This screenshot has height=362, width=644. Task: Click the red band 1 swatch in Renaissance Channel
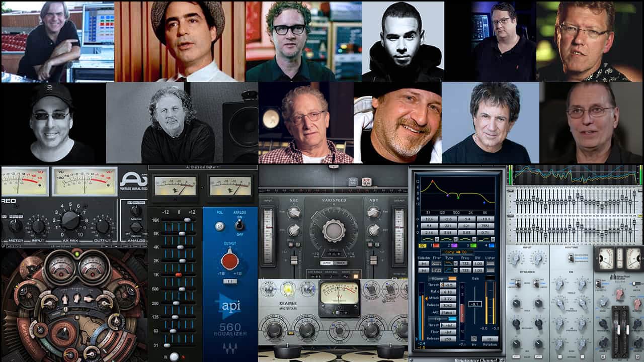pyautogui.click(x=437, y=245)
